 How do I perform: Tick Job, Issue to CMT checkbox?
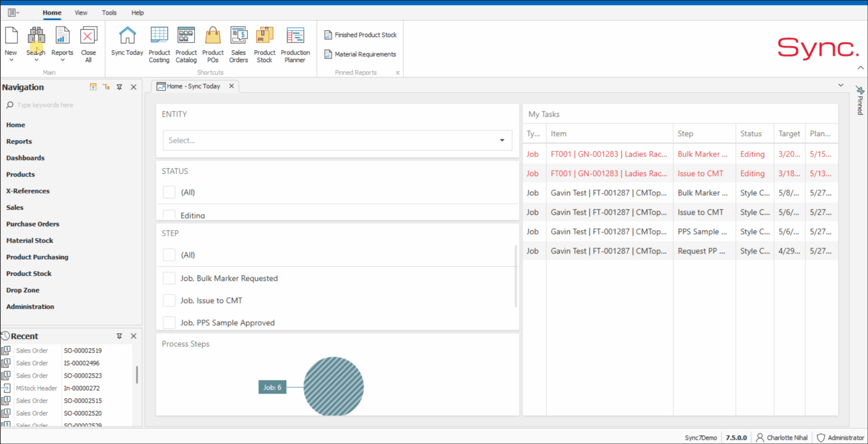tap(169, 300)
